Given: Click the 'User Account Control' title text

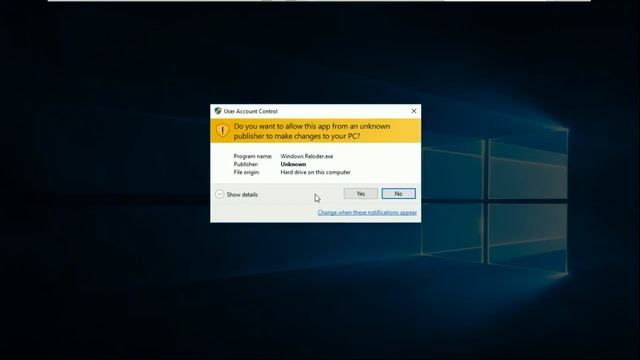Looking at the screenshot, I should [251, 111].
